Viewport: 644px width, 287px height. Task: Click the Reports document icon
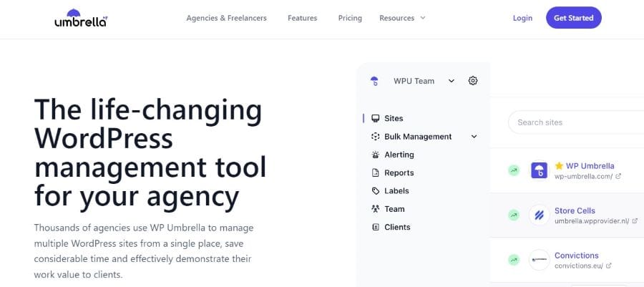[375, 173]
